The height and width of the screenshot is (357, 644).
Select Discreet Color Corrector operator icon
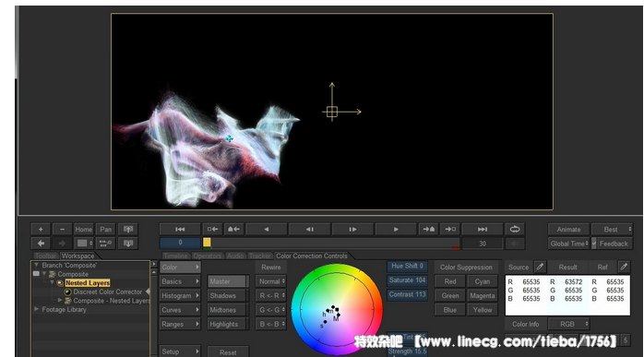pos(67,292)
